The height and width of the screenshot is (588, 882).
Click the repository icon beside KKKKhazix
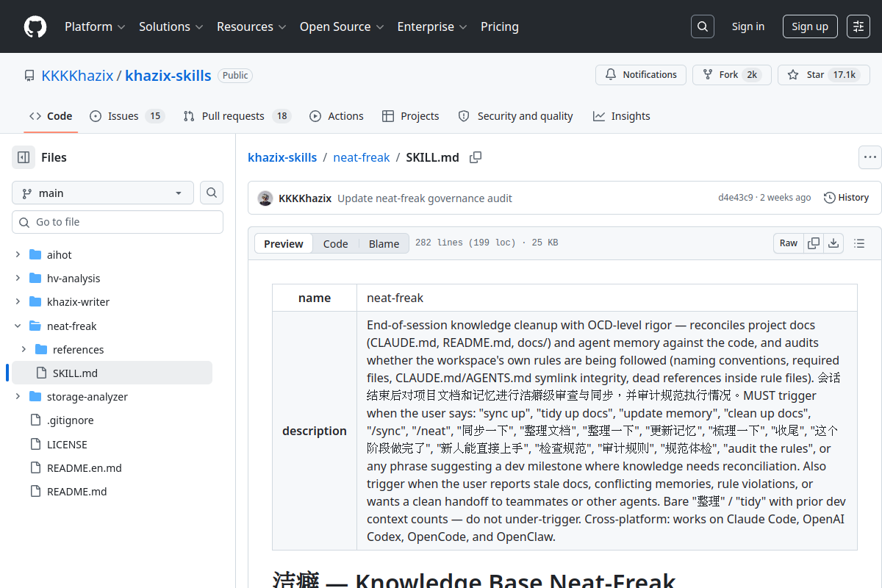29,76
